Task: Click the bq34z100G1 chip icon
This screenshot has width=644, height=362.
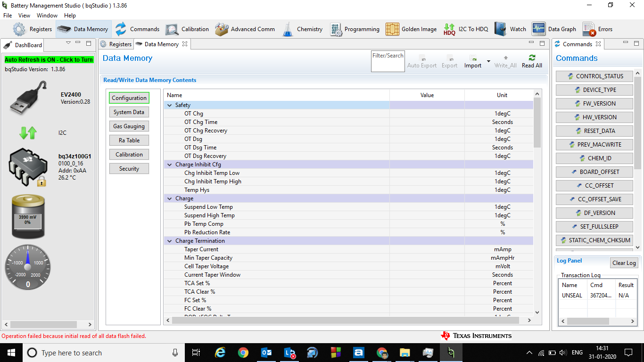Action: point(28,168)
